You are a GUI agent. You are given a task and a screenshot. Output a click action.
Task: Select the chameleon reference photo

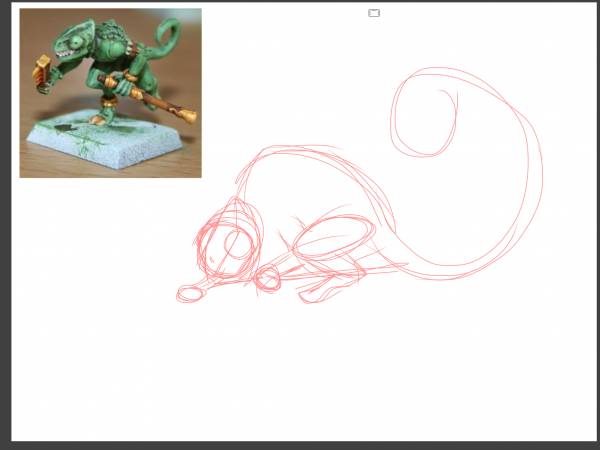pyautogui.click(x=110, y=93)
